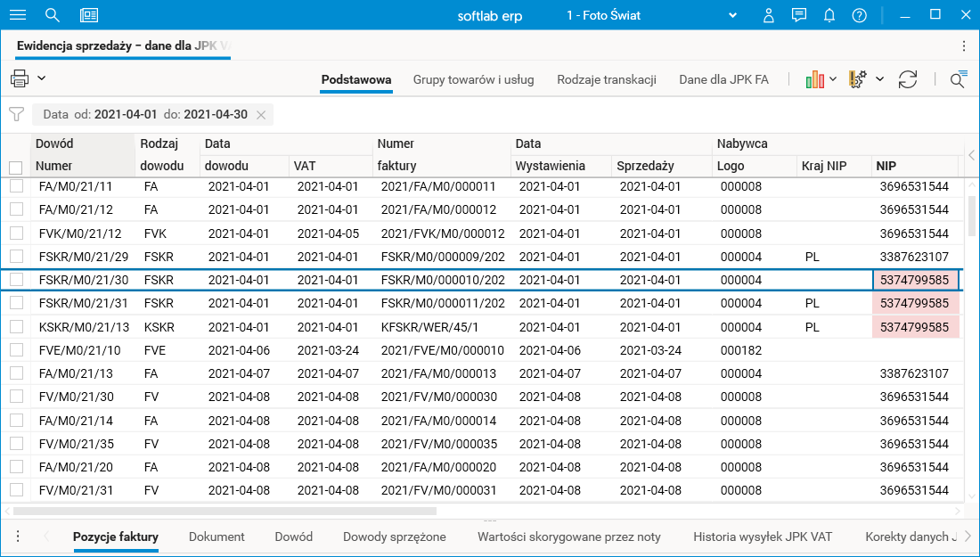The width and height of the screenshot is (980, 557).
Task: Open the Dowody sprzężone bottom tab
Action: tap(395, 537)
